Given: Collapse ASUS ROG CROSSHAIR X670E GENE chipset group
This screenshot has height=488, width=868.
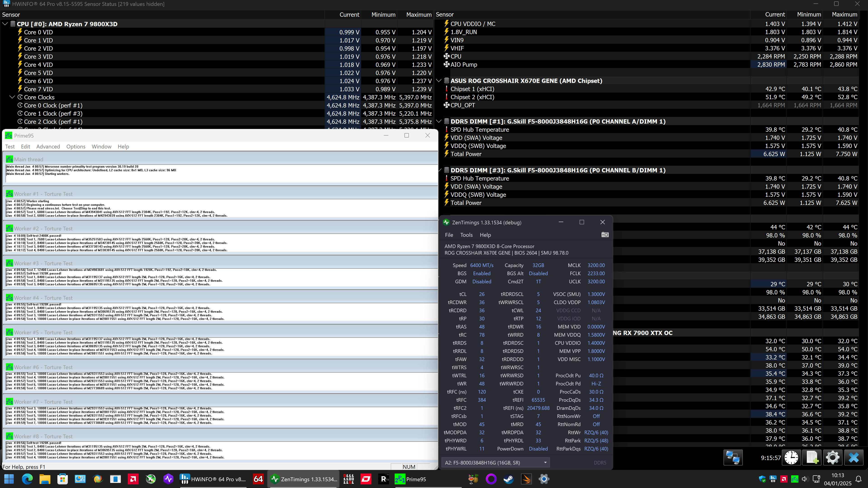Looking at the screenshot, I should [439, 80].
